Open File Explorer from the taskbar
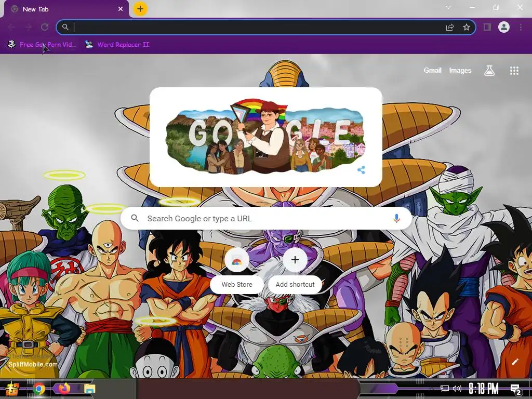This screenshot has width=532, height=399. tap(89, 389)
